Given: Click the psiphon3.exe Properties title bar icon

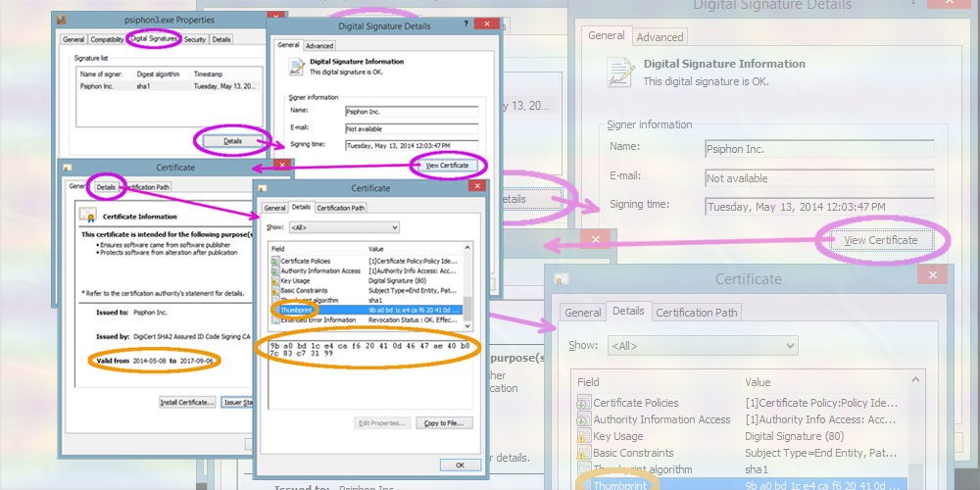Looking at the screenshot, I should click(x=61, y=20).
